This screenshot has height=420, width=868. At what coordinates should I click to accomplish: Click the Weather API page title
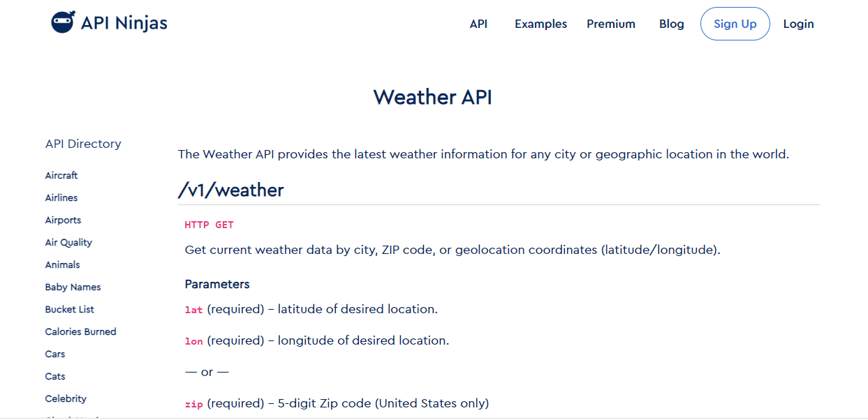tap(433, 97)
